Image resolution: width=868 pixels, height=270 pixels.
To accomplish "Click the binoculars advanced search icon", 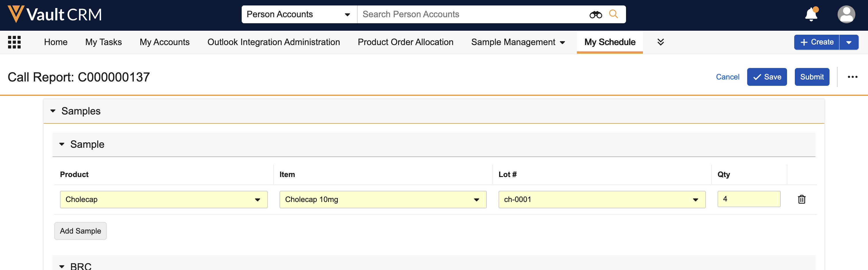I will tap(595, 14).
